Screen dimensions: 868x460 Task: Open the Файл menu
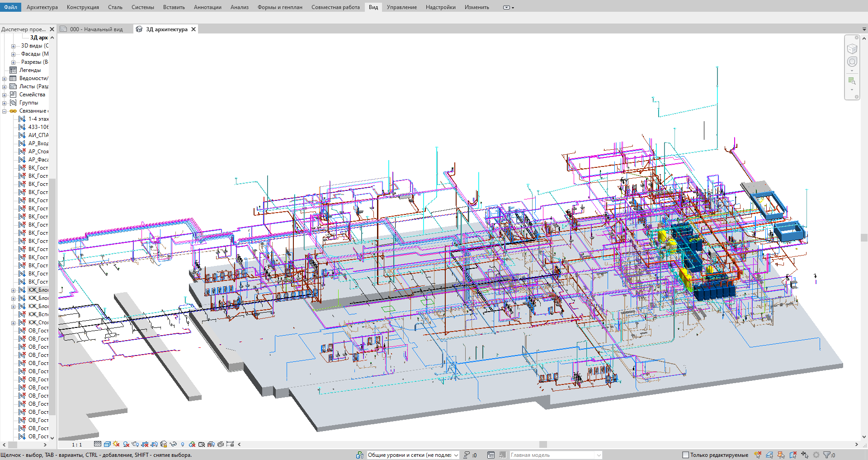pyautogui.click(x=10, y=7)
